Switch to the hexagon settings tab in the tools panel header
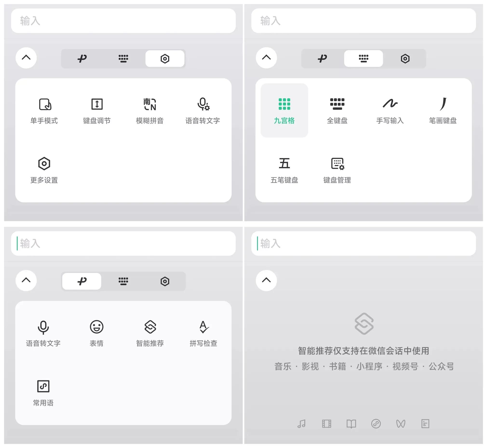487x448 pixels. 165,281
